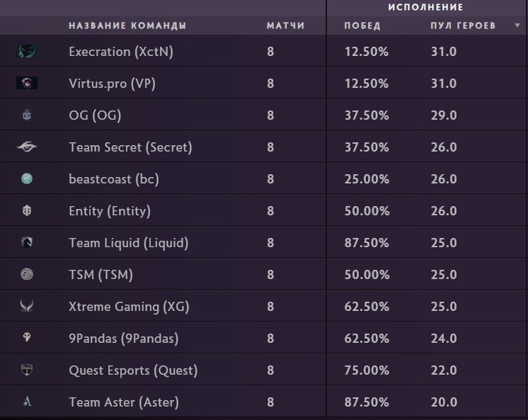Select Team Liquid 87.50% win rate cell
The image size is (528, 420).
[367, 243]
